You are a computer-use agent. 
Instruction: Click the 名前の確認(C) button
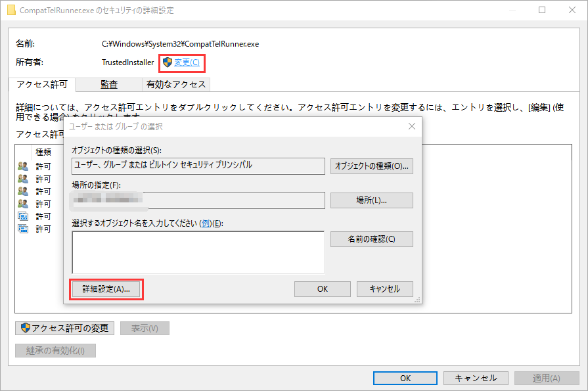click(372, 239)
